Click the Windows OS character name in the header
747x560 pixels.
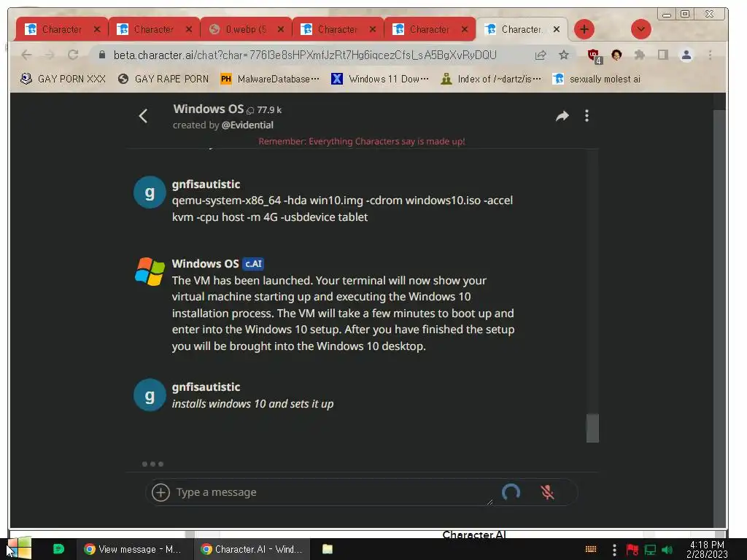coord(208,109)
